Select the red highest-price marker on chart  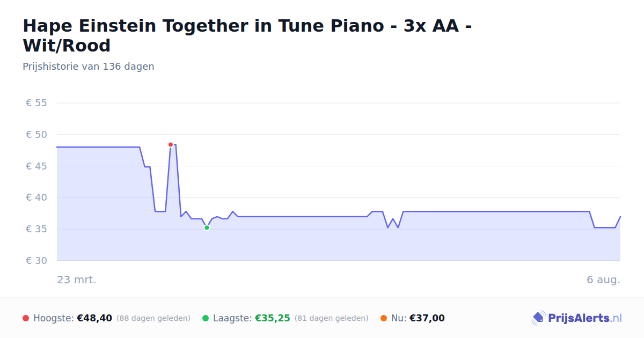pyautogui.click(x=171, y=145)
